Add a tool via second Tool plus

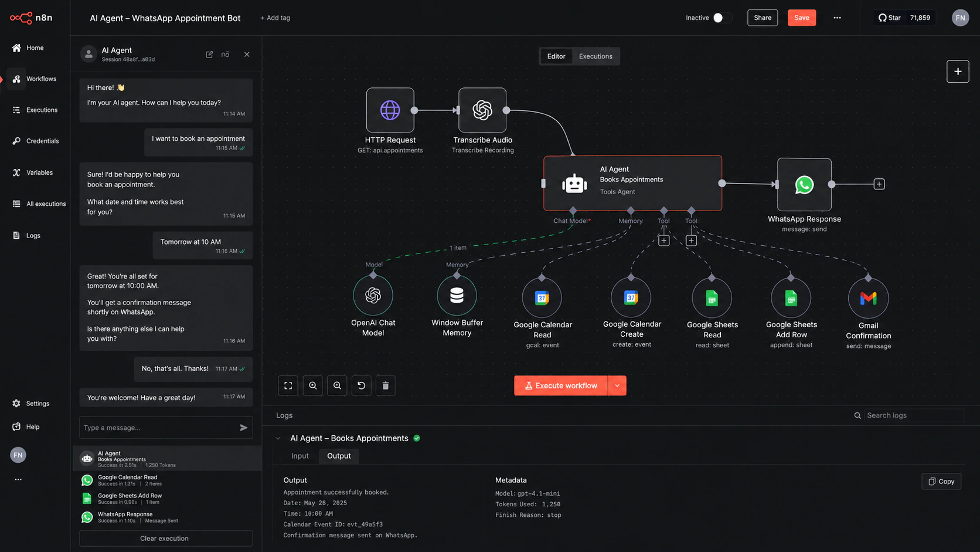tap(691, 241)
